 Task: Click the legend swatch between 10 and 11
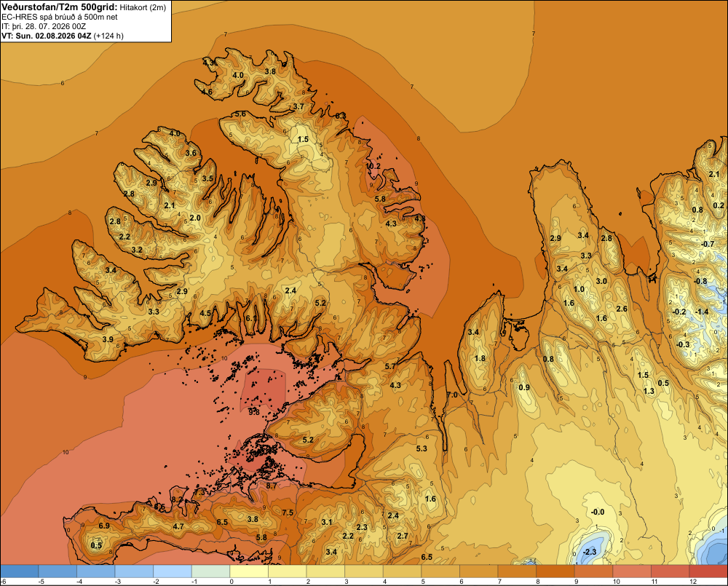[632, 571]
